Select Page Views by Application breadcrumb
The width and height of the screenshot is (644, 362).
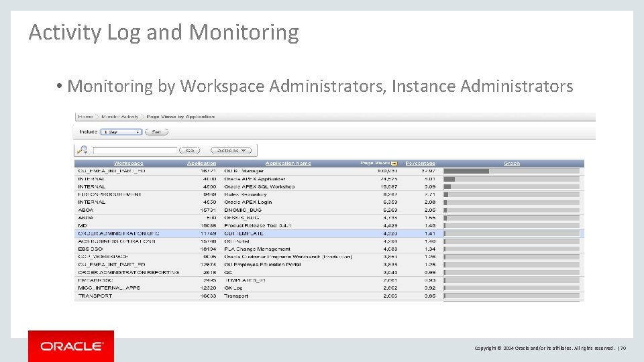[x=180, y=117]
